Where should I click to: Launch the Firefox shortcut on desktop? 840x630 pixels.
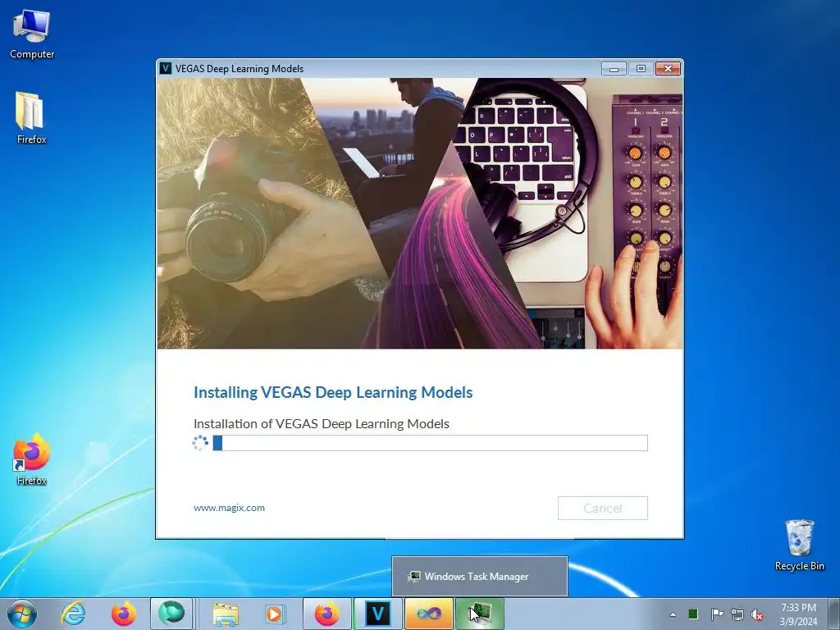tap(32, 459)
